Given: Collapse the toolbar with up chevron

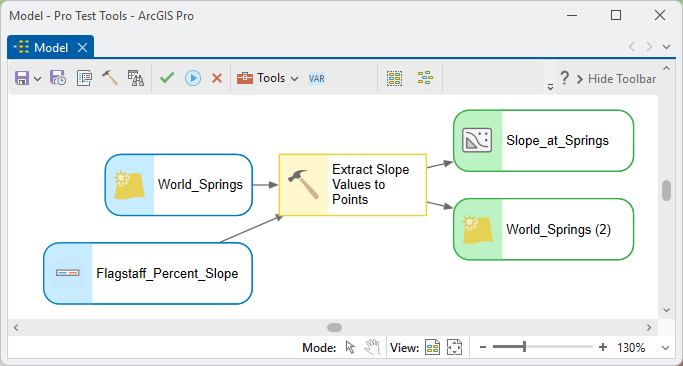Looking at the screenshot, I should (x=666, y=68).
